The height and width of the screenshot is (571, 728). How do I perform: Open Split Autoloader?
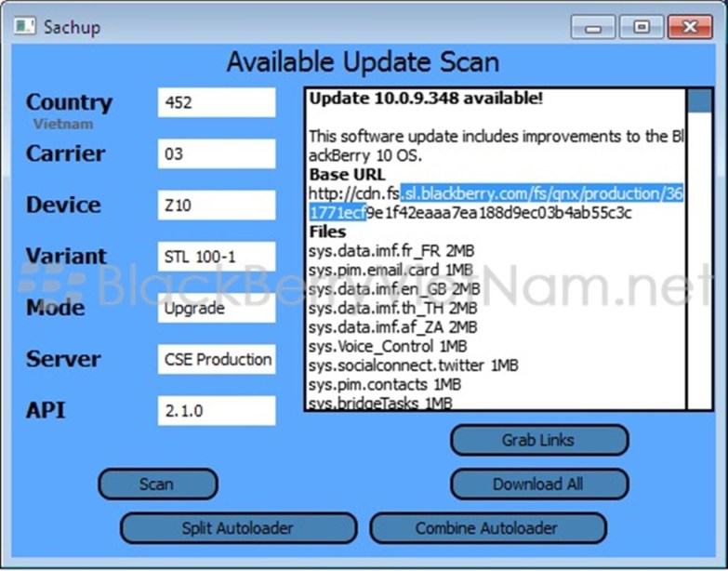tap(238, 528)
